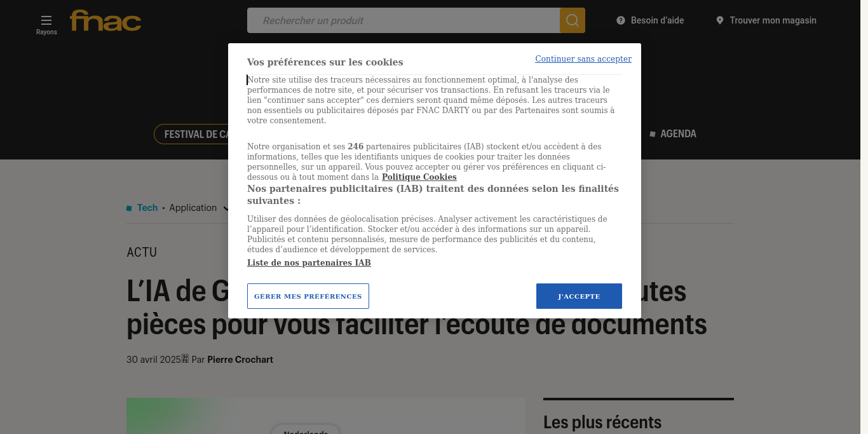Viewport: 868px width, 434px height.
Task: Click the article header image
Action: pos(326,416)
